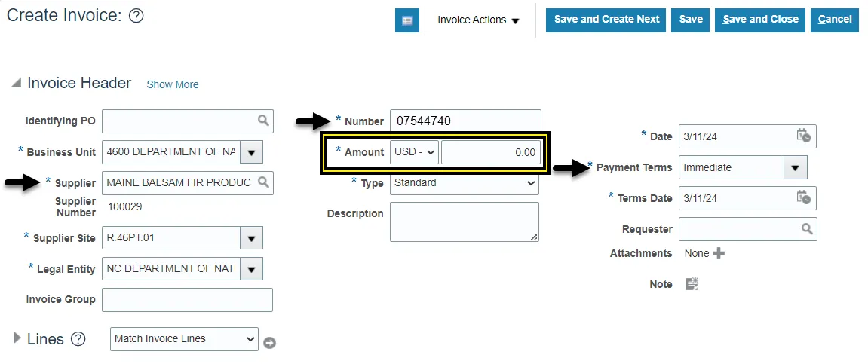The width and height of the screenshot is (868, 364).
Task: Open the Note editor icon
Action: [x=692, y=284]
